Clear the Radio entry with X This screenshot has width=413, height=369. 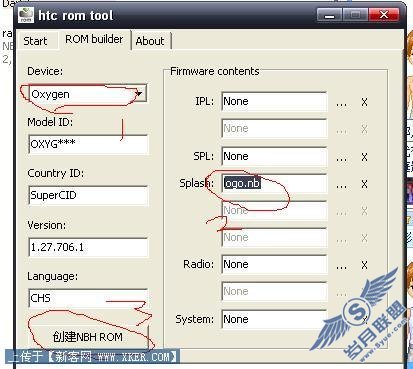364,265
